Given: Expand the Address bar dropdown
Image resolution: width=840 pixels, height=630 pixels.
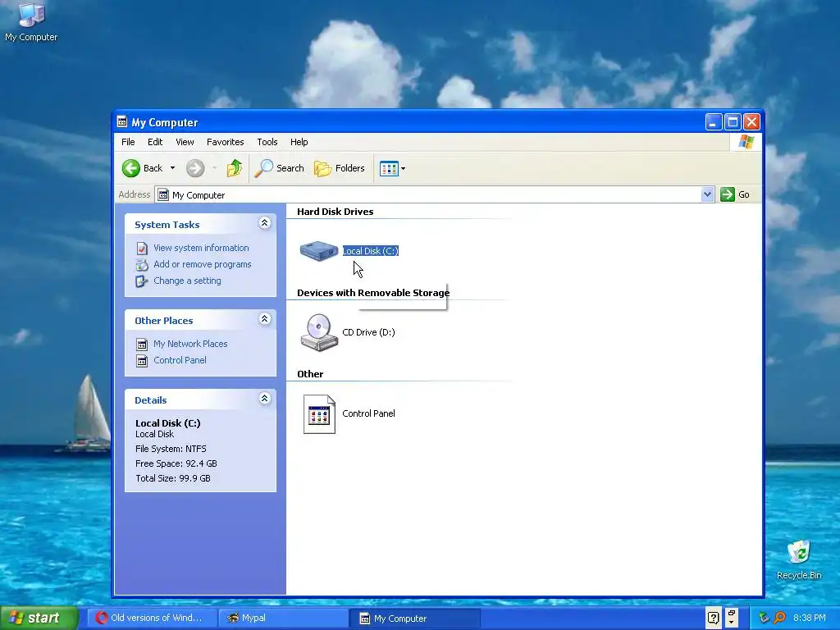Looking at the screenshot, I should pos(707,194).
